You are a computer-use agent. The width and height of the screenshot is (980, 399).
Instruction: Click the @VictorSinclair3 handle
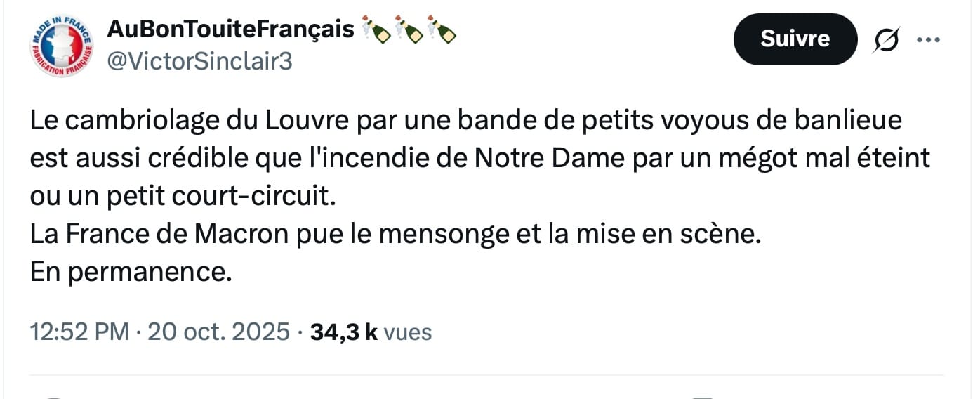199,62
